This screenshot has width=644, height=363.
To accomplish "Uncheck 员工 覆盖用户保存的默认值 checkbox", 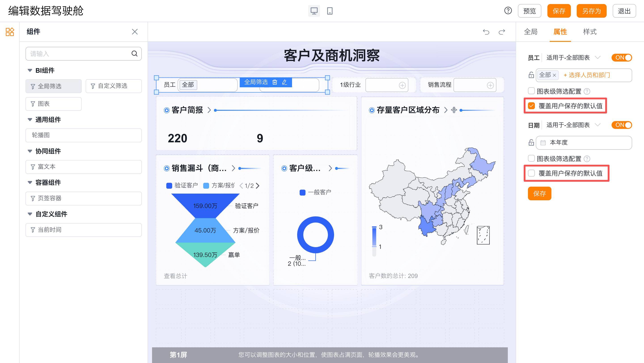I will point(531,106).
